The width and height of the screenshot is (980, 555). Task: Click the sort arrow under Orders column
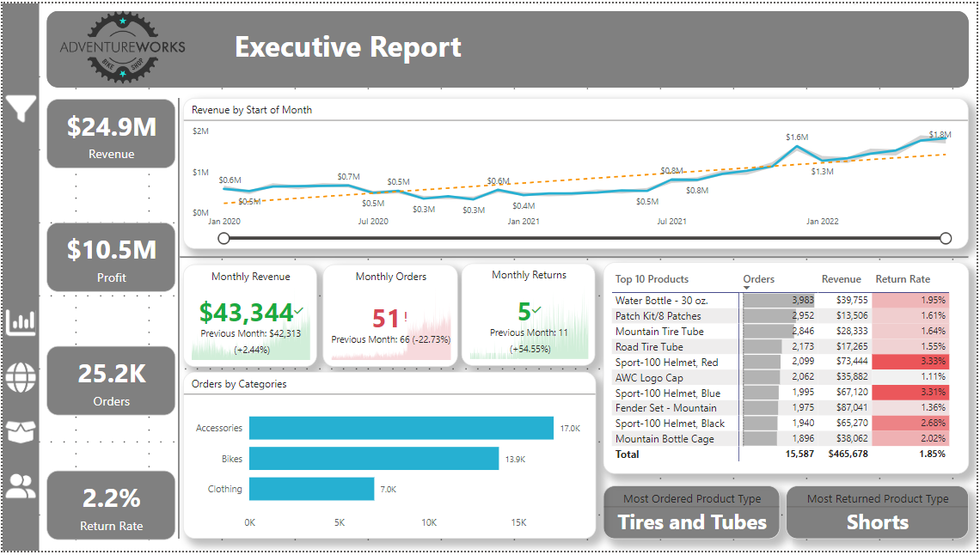click(746, 288)
